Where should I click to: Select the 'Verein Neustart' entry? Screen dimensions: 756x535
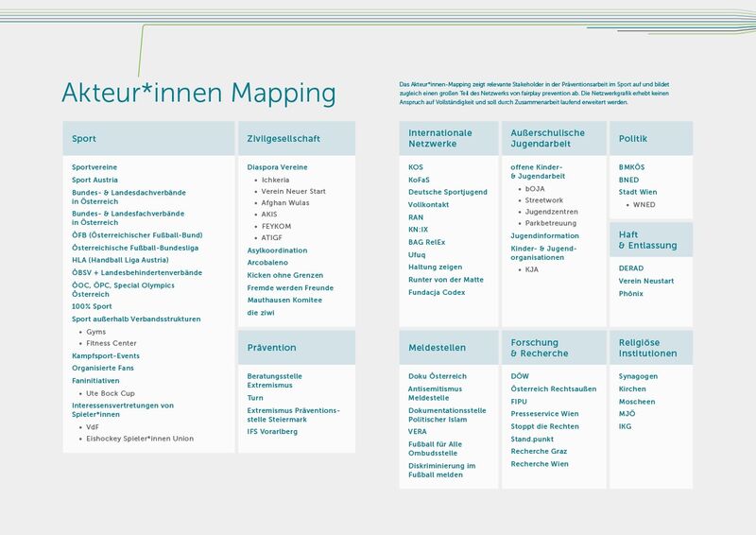646,281
